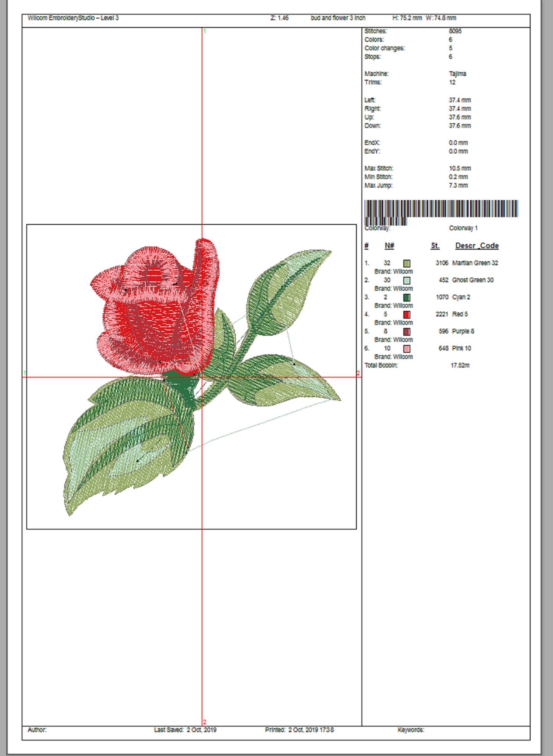553x756 pixels.
Task: Select the Pink 10 thread swatch
Action: pos(407,349)
